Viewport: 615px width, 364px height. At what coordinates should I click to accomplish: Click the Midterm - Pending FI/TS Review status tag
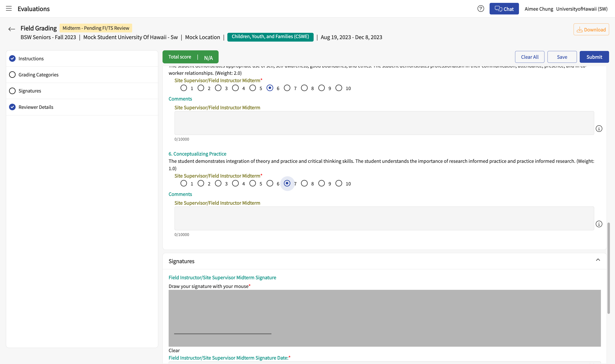coord(96,28)
